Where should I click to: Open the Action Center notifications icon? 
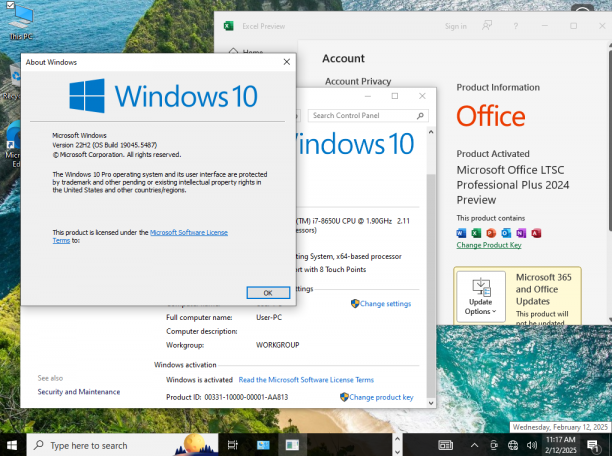pos(592,445)
